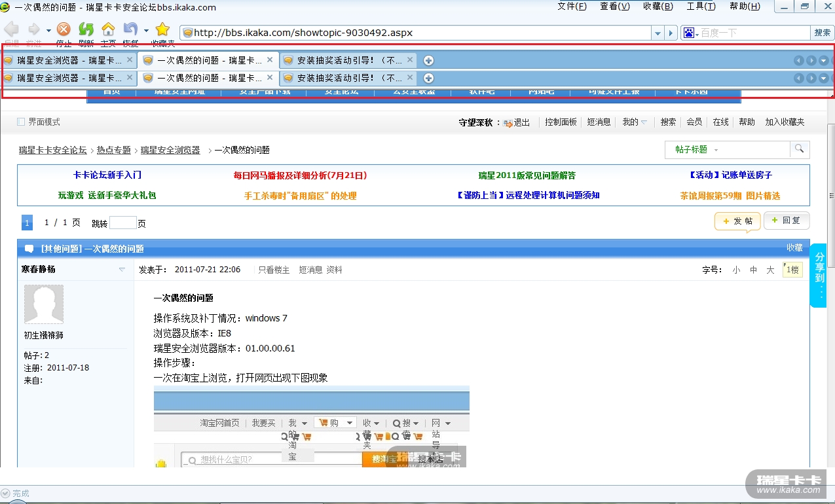
Task: Open the 收藏(B) menu
Action: (x=658, y=7)
